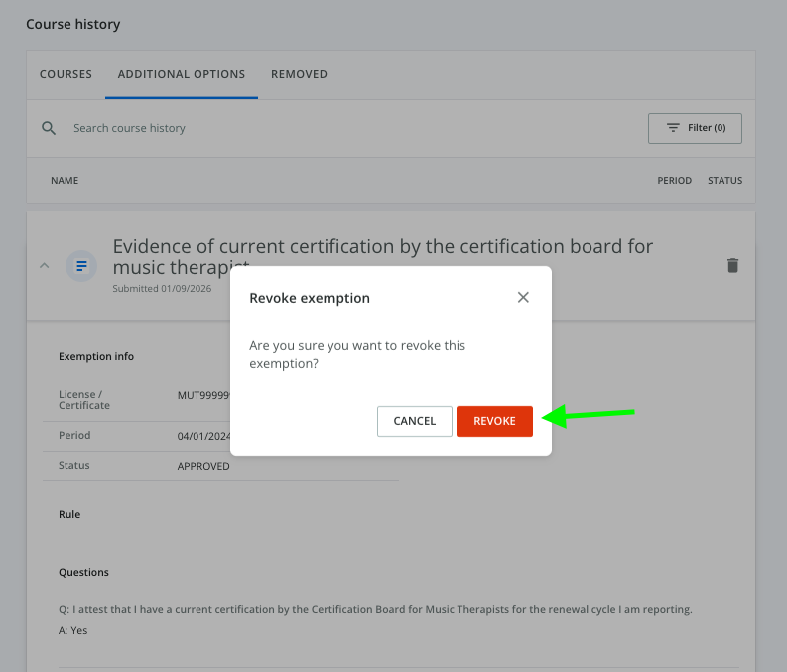This screenshot has width=787, height=672.
Task: Switch to the COURSES tab
Action: point(66,74)
